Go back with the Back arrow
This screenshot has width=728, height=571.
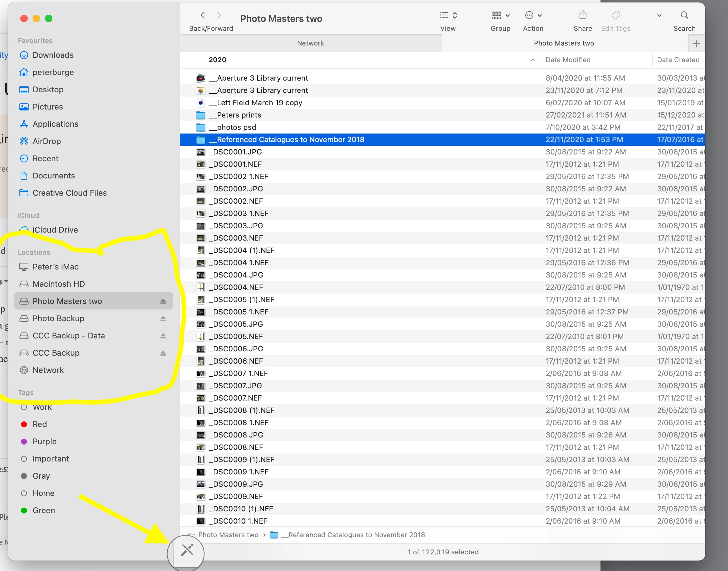tap(203, 15)
